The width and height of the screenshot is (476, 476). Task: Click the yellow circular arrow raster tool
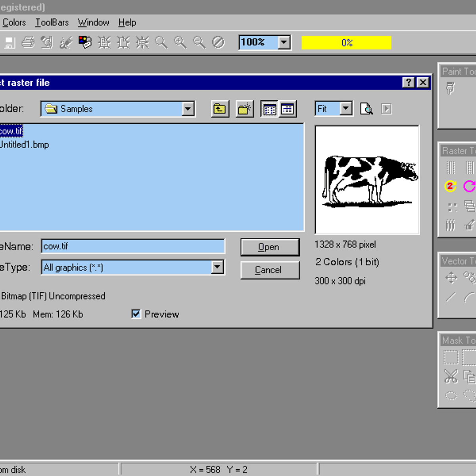tap(450, 186)
